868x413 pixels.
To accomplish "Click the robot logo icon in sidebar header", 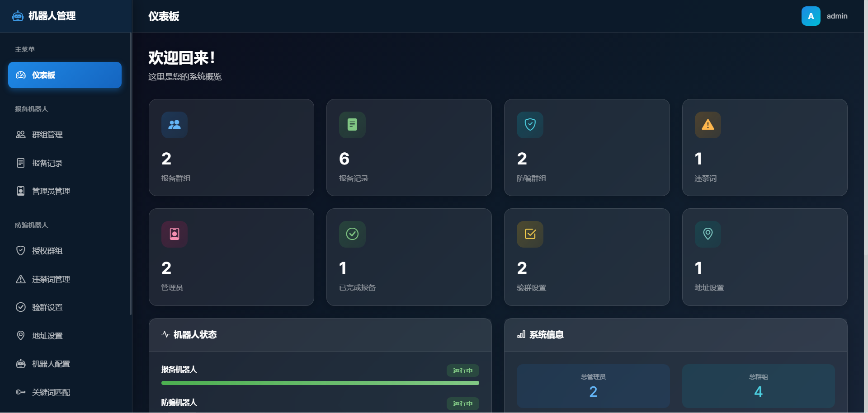I will (18, 16).
